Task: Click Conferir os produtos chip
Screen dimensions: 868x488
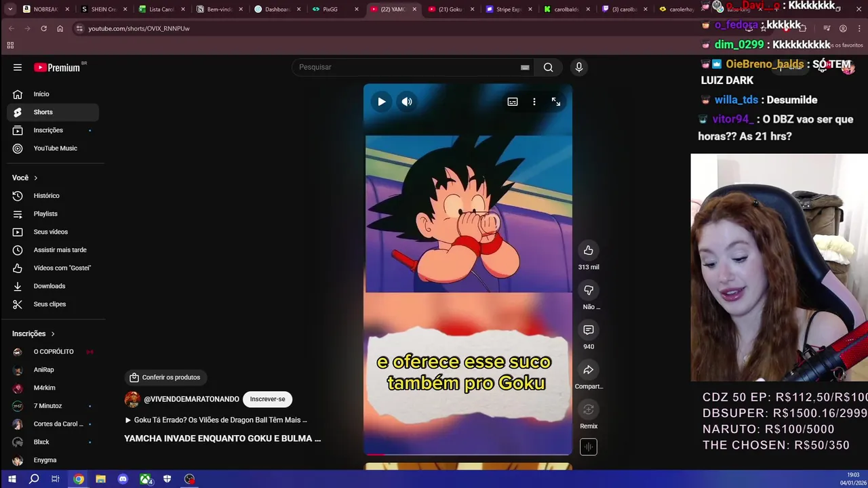Action: (166, 378)
